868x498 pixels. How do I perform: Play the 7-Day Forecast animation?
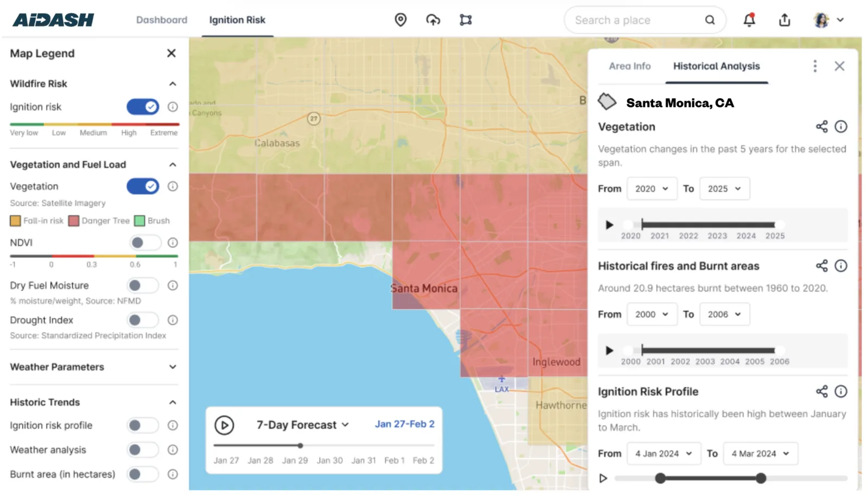click(x=224, y=425)
